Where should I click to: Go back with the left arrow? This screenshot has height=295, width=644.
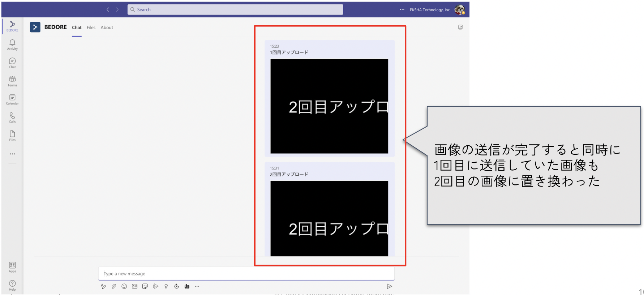pos(108,10)
